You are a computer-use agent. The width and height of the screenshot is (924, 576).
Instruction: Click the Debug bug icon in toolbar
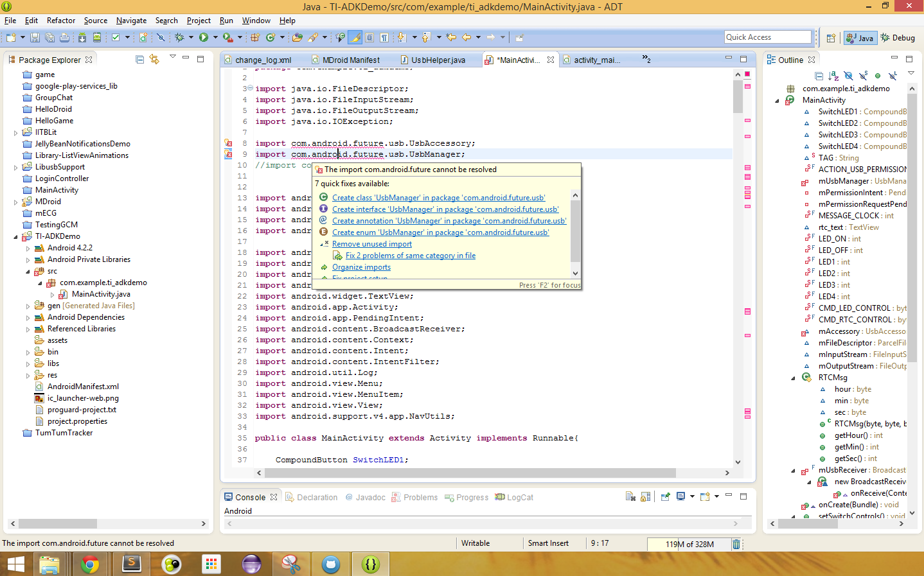click(x=179, y=37)
